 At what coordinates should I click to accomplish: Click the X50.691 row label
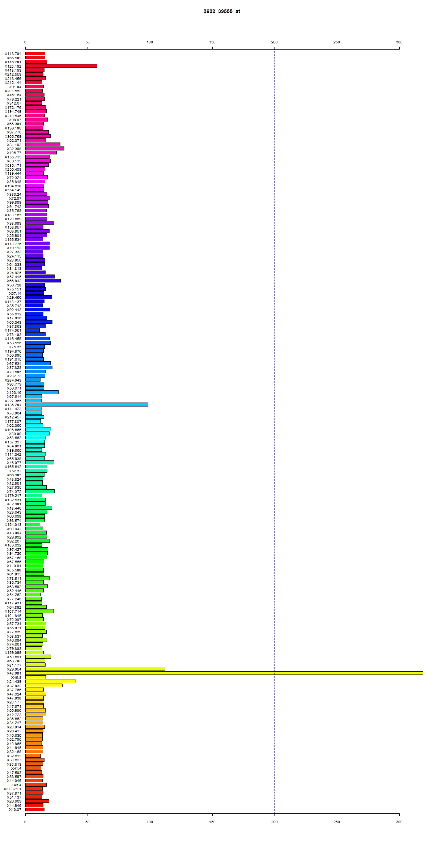(14, 656)
